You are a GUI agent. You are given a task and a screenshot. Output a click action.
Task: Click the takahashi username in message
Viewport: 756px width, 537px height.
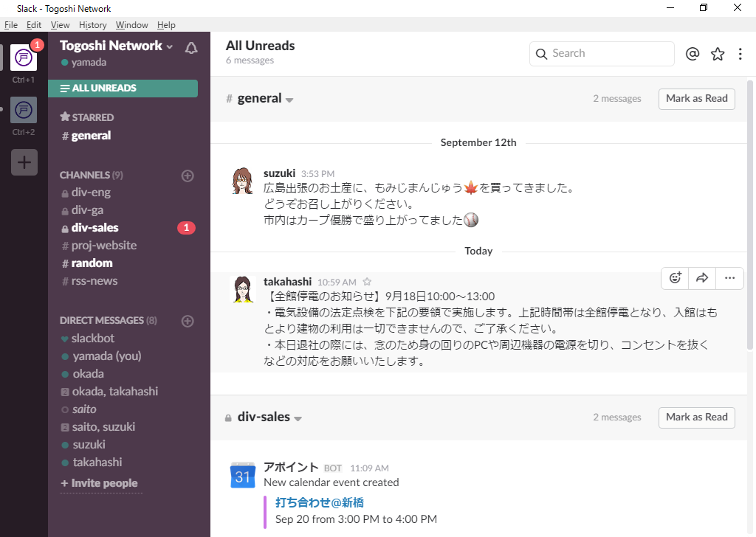click(x=287, y=282)
